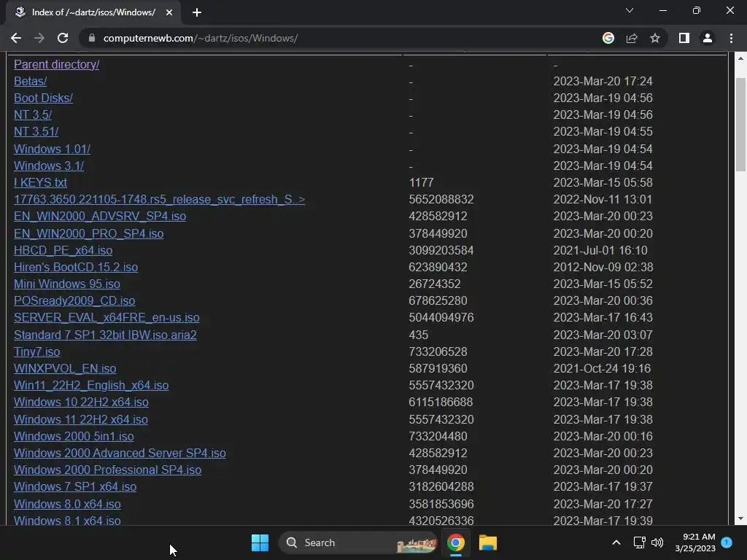Open the NT 3.5/ folder
Screen dimensions: 747x560
33,114
